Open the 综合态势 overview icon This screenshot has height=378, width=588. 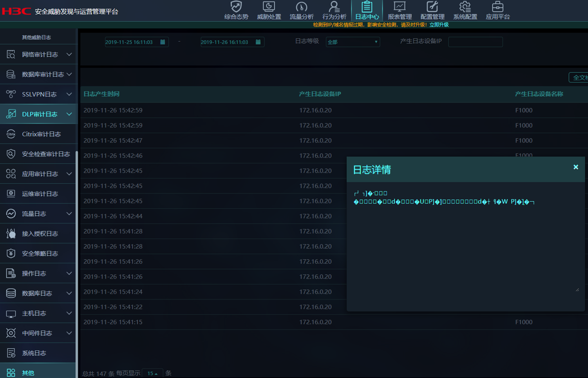pyautogui.click(x=236, y=7)
